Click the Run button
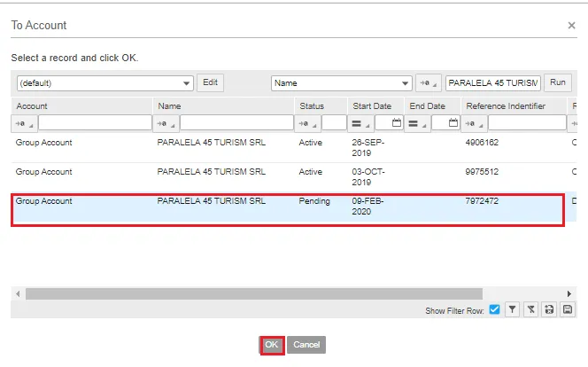This screenshot has width=588, height=367. point(558,82)
